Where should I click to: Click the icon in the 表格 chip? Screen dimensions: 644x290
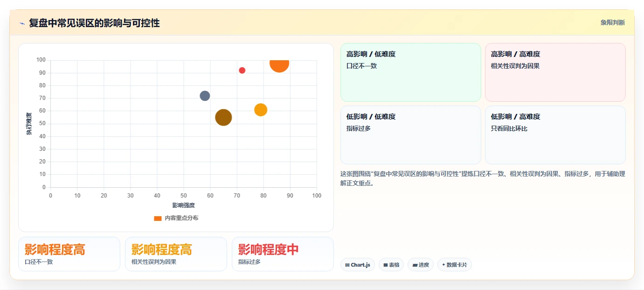pyautogui.click(x=386, y=265)
